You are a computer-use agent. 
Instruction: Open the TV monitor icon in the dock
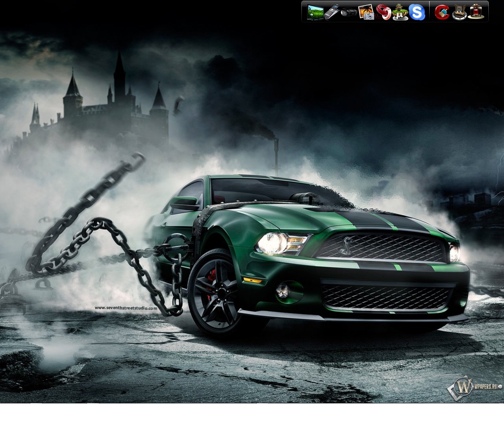click(x=315, y=12)
